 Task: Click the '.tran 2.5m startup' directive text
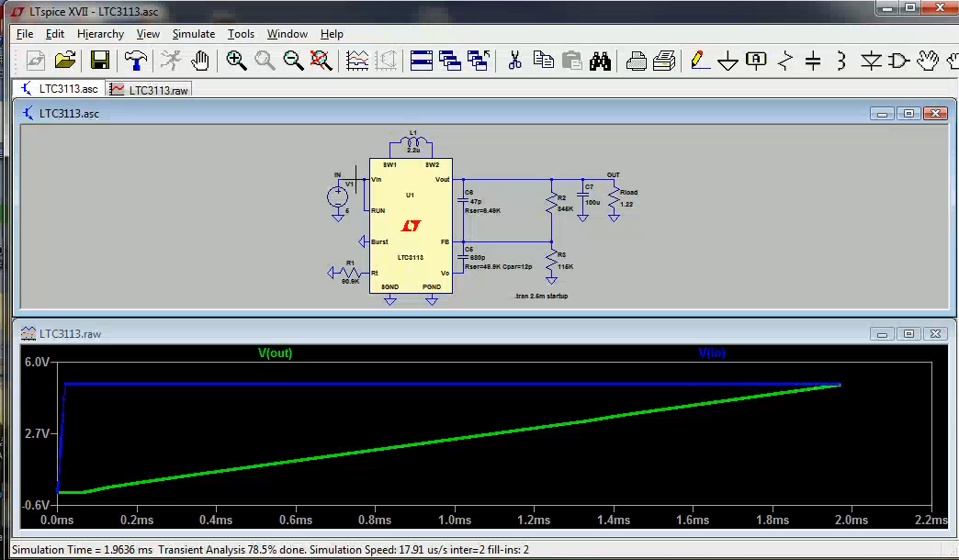tap(541, 296)
